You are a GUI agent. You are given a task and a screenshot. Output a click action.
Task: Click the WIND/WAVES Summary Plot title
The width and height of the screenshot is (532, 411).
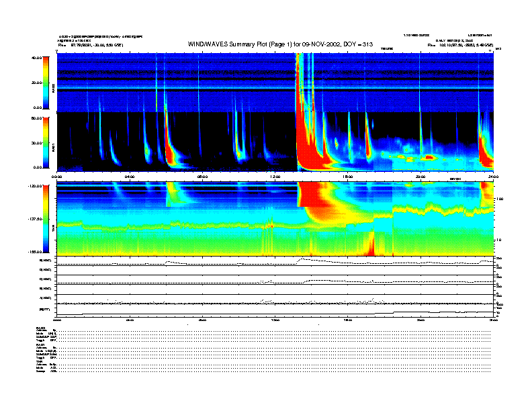(x=280, y=44)
